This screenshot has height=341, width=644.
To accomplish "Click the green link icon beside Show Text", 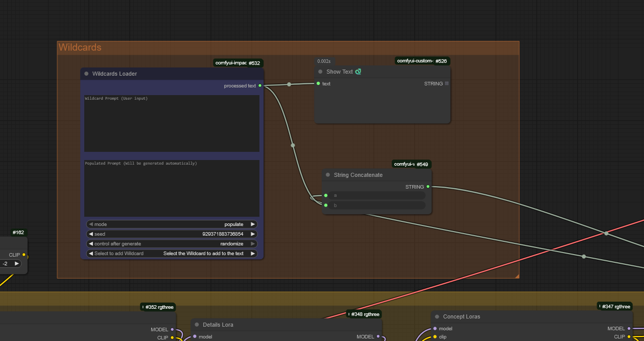I will pos(358,72).
